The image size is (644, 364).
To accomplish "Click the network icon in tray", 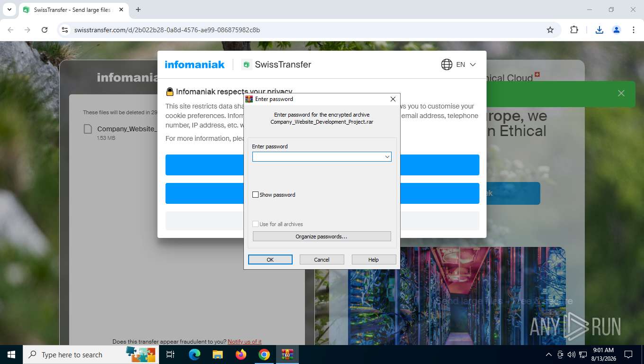I will pyautogui.click(x=583, y=355).
